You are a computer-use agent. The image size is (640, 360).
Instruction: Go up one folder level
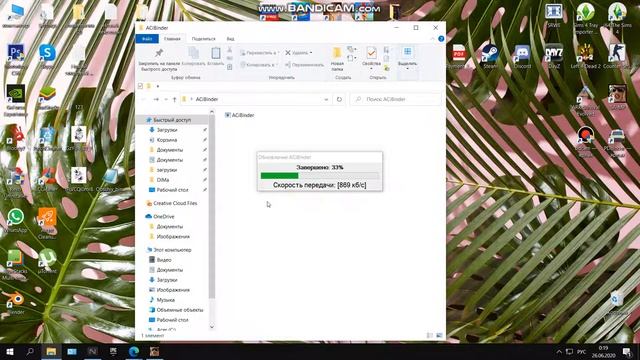(174, 99)
